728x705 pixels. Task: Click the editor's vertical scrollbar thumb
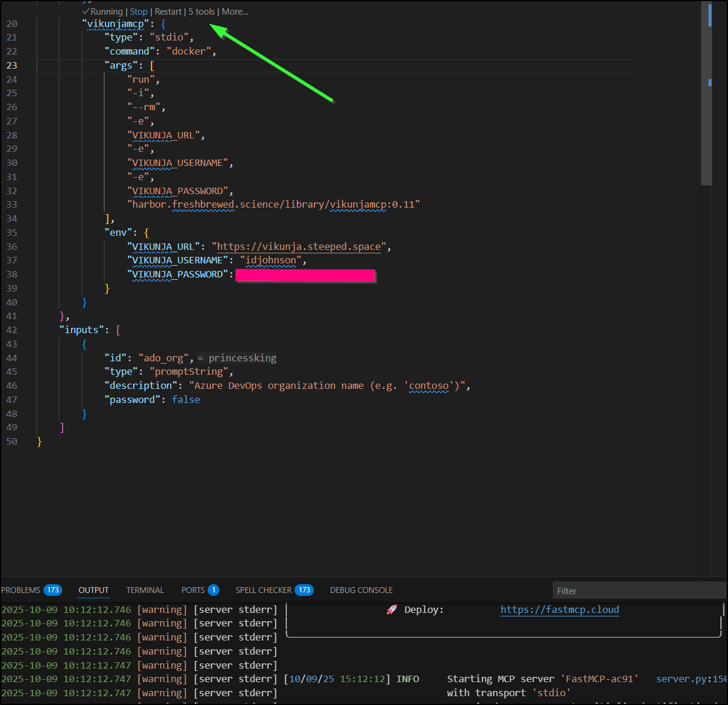(x=706, y=94)
